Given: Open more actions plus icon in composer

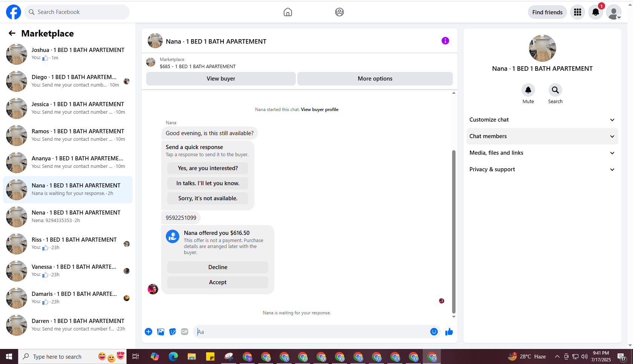Looking at the screenshot, I should pyautogui.click(x=148, y=332).
